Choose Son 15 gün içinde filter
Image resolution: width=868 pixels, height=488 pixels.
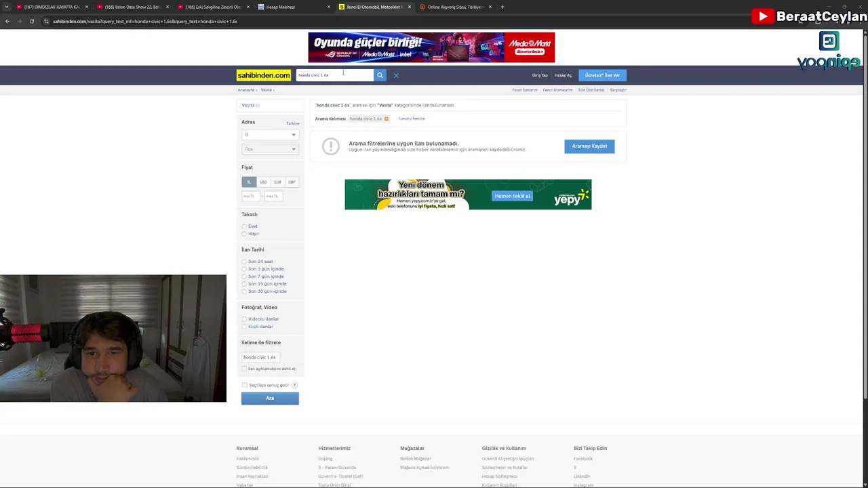click(244, 284)
